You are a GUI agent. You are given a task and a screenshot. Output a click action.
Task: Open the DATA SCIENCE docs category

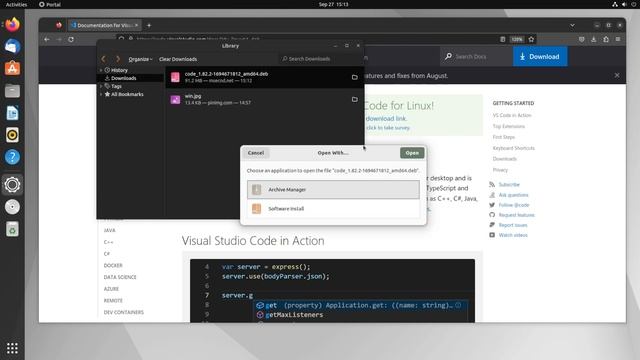click(120, 277)
